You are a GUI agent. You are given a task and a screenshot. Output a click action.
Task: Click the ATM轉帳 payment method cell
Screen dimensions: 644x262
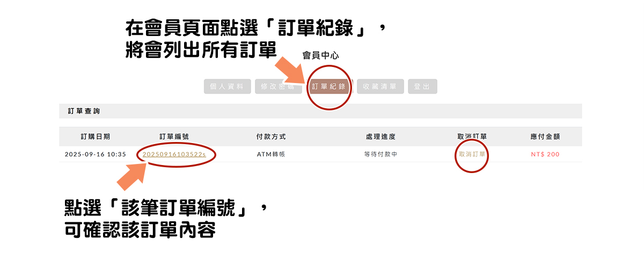271,154
